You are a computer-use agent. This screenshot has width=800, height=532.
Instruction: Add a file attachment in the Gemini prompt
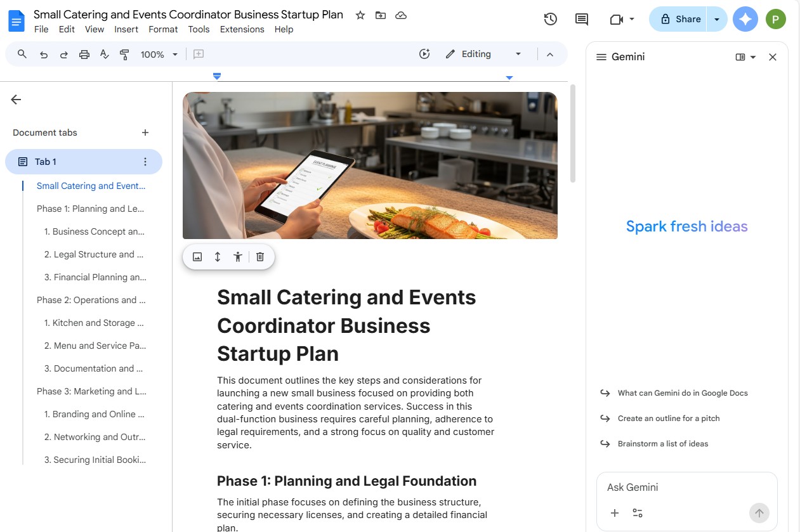point(614,512)
